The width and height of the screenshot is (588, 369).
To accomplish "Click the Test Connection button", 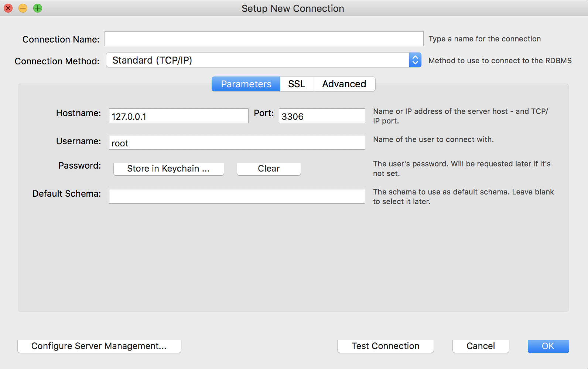I will (x=386, y=346).
